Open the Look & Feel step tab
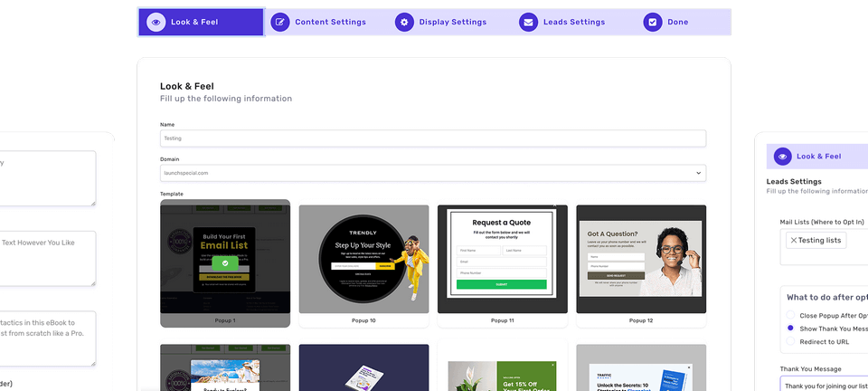Image resolution: width=868 pixels, height=391 pixels. (x=201, y=22)
